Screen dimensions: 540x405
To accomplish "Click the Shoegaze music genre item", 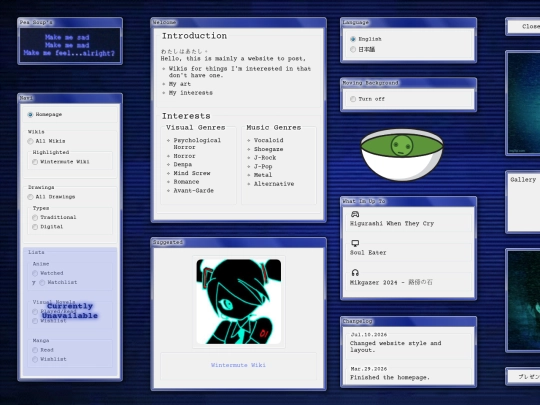I will 268,149.
